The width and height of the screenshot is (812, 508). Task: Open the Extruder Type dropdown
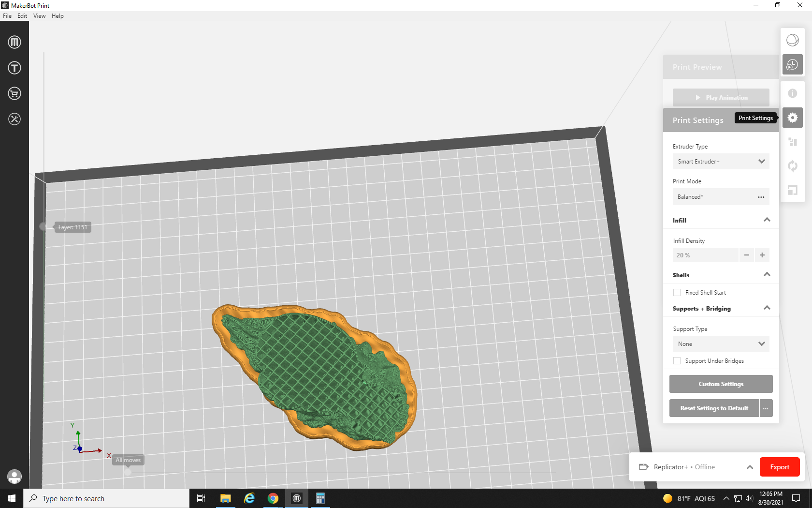[721, 162]
